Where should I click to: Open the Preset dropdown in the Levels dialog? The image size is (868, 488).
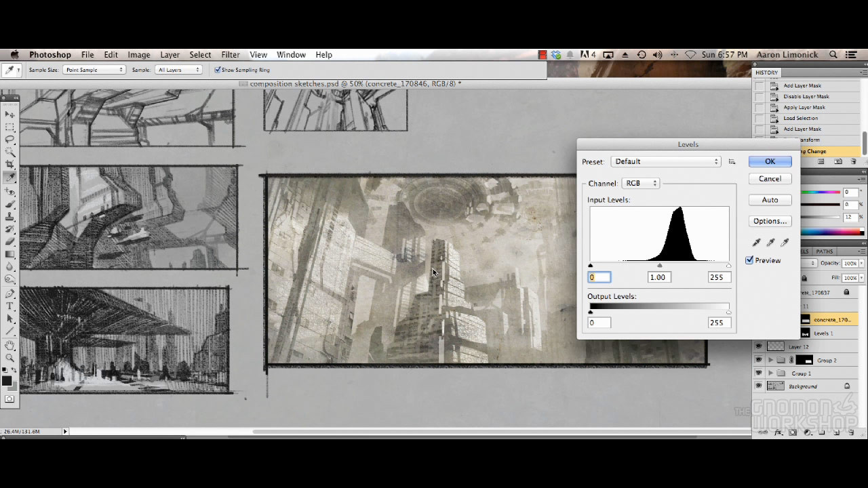[665, 161]
